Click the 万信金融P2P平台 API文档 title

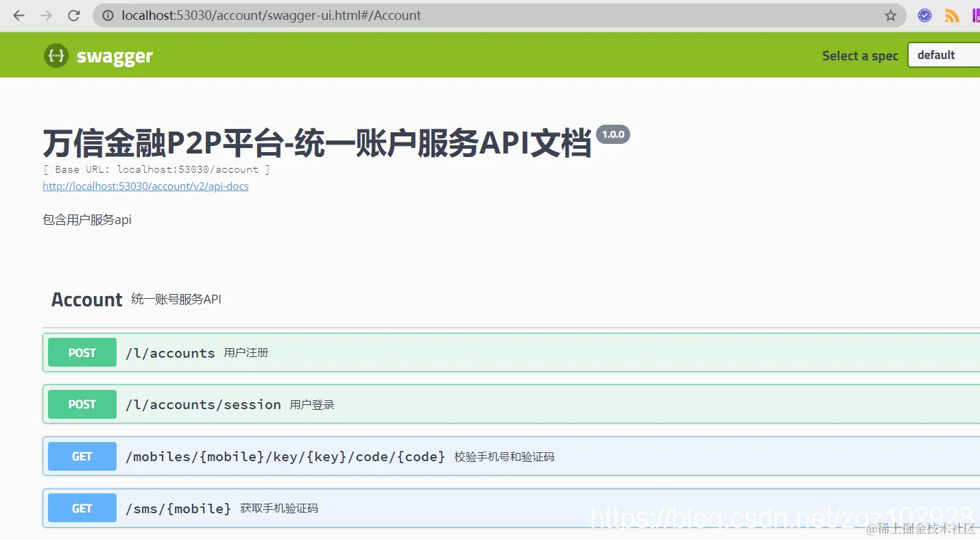(x=317, y=143)
